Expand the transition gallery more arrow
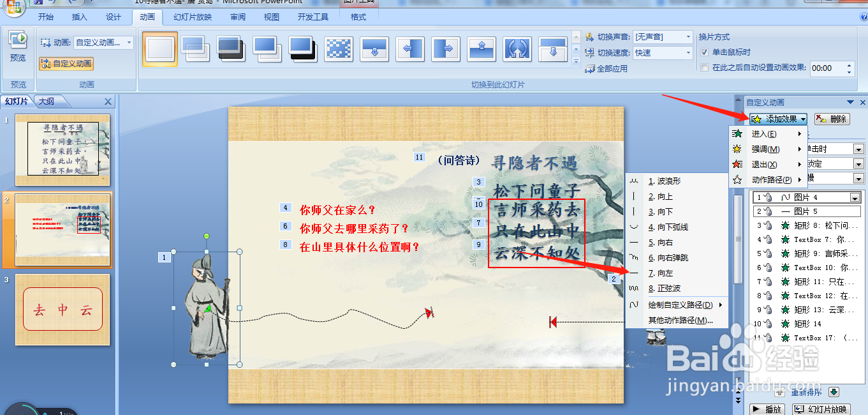This screenshot has width=868, height=415. coord(576,61)
